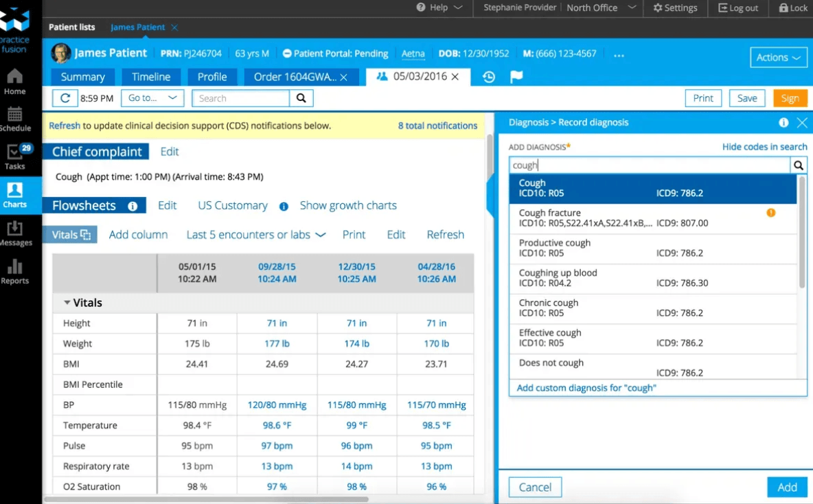
Task: Go to Reports in sidebar
Action: click(15, 272)
